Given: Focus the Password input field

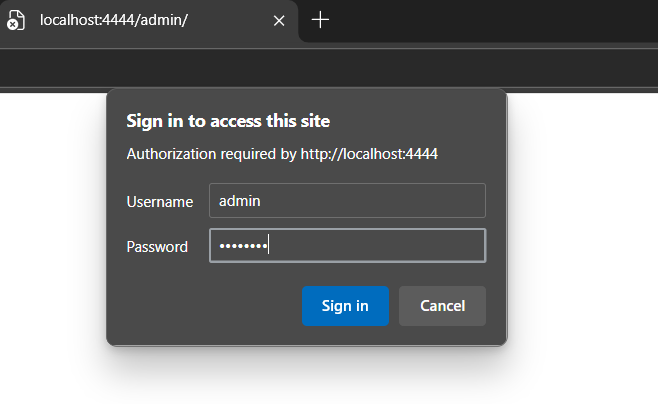Looking at the screenshot, I should click(347, 245).
